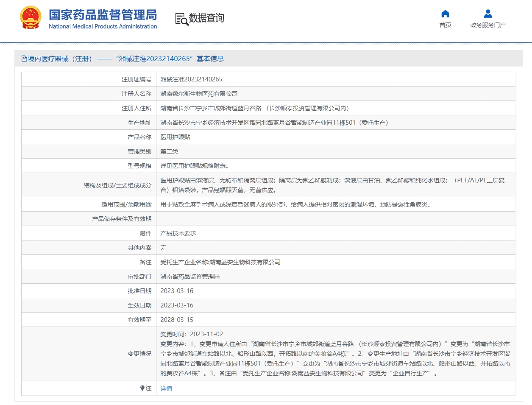
Task: Click the document icon before 境内医疗器械
Action: (24, 59)
